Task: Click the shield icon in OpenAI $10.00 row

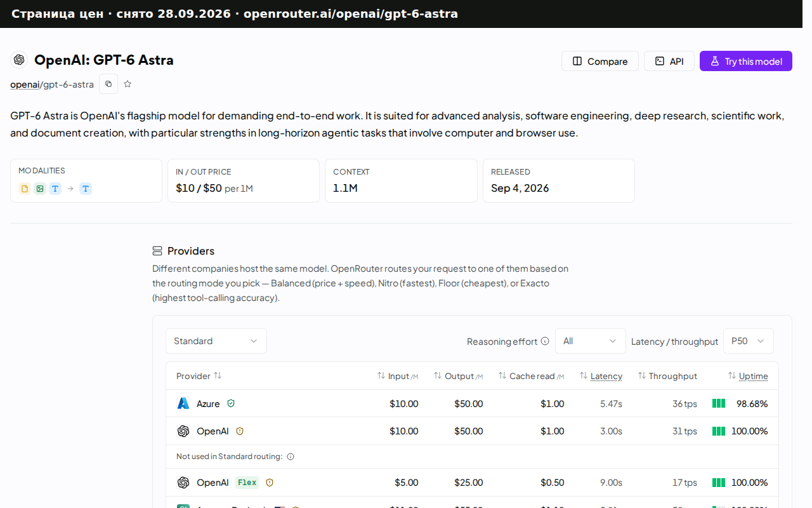Action: [240, 431]
